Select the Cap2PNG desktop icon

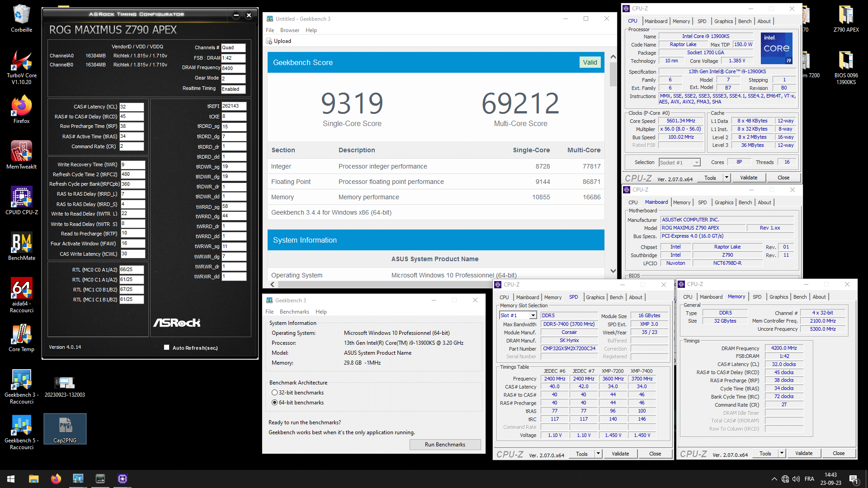[65, 429]
